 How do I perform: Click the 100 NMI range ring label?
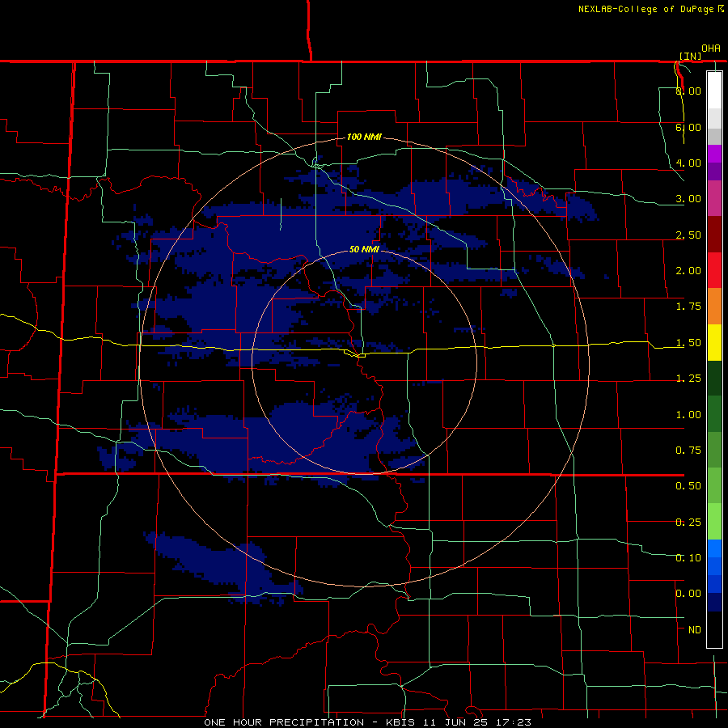click(365, 137)
